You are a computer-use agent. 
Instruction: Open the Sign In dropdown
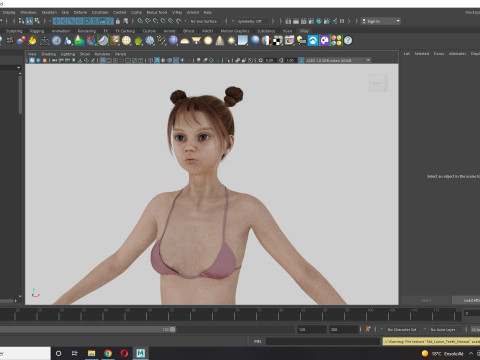(x=381, y=21)
